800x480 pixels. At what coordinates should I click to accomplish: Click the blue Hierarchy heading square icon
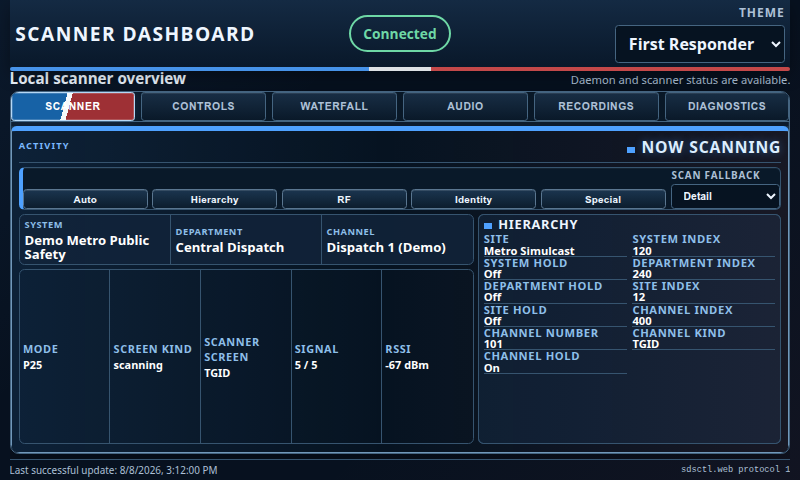[x=488, y=225]
